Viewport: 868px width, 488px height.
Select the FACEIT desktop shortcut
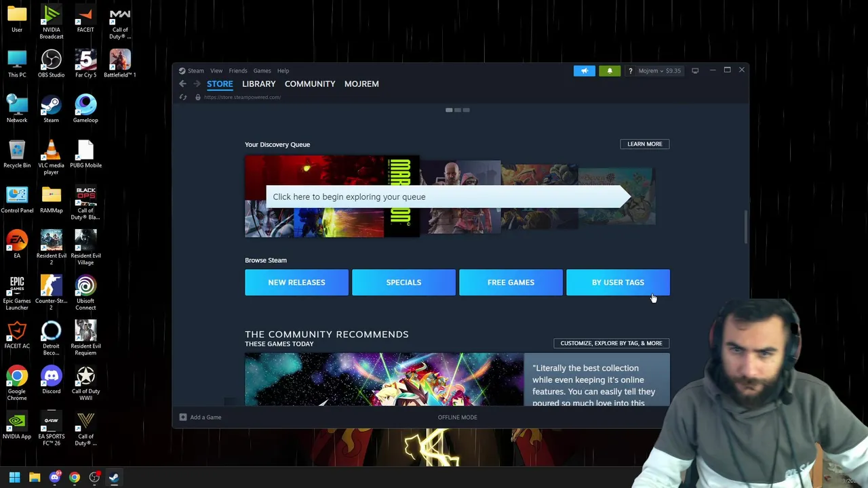85,20
